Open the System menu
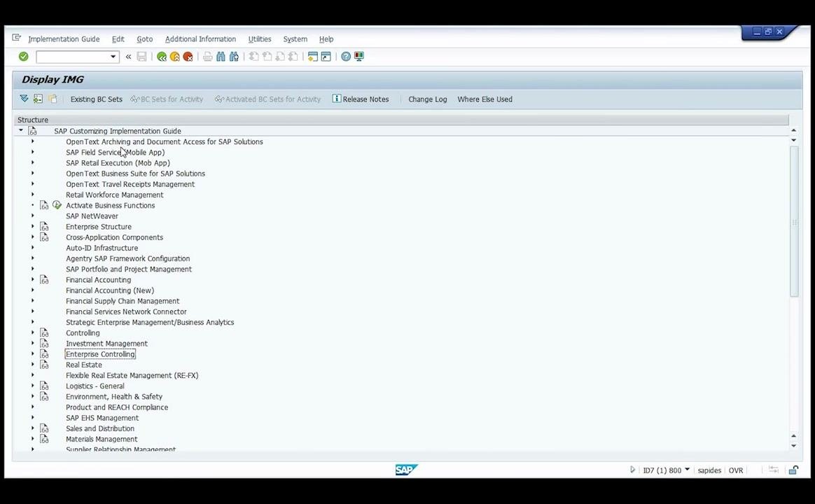 click(x=295, y=39)
